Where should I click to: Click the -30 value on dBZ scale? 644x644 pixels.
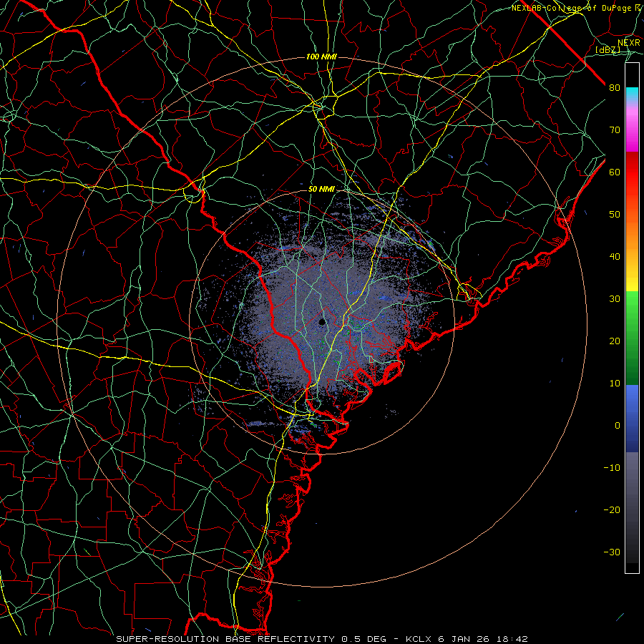pos(612,552)
